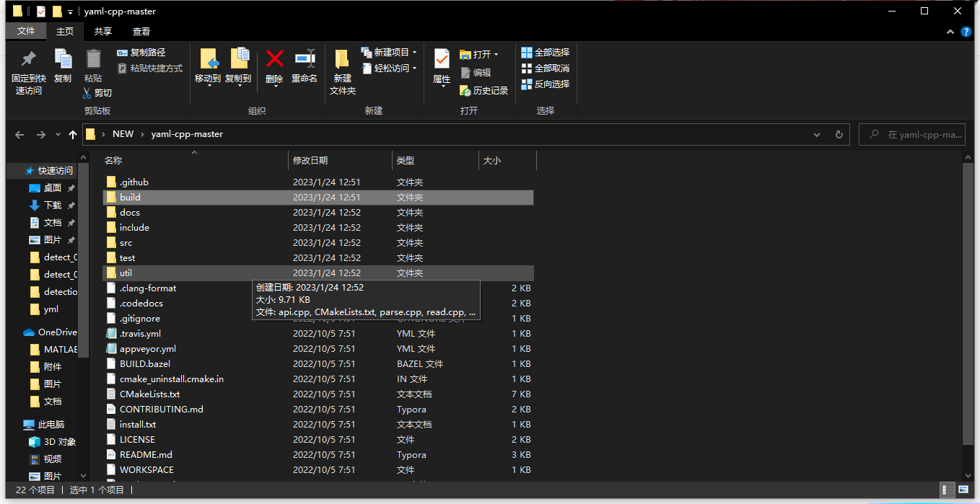Select the .github folder

coord(318,182)
